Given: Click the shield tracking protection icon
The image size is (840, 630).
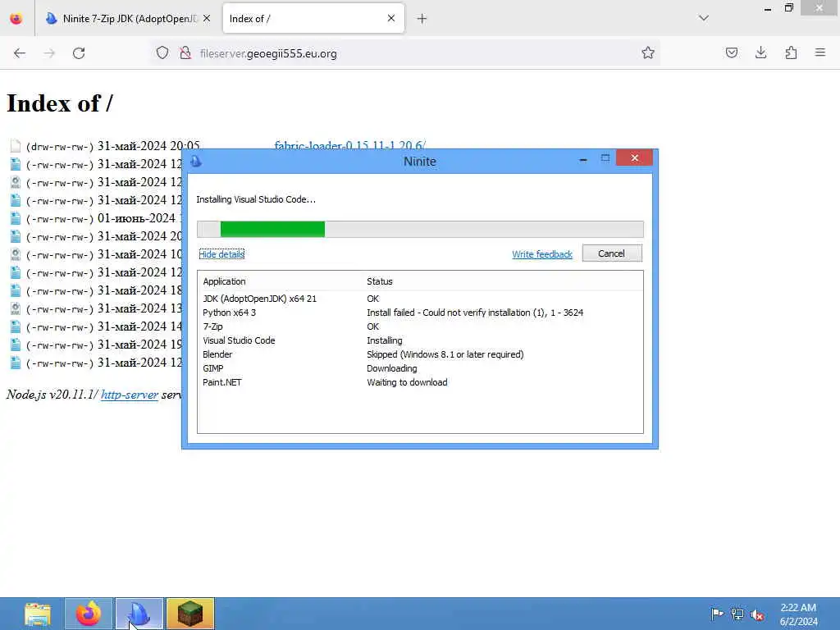Looking at the screenshot, I should coord(162,53).
